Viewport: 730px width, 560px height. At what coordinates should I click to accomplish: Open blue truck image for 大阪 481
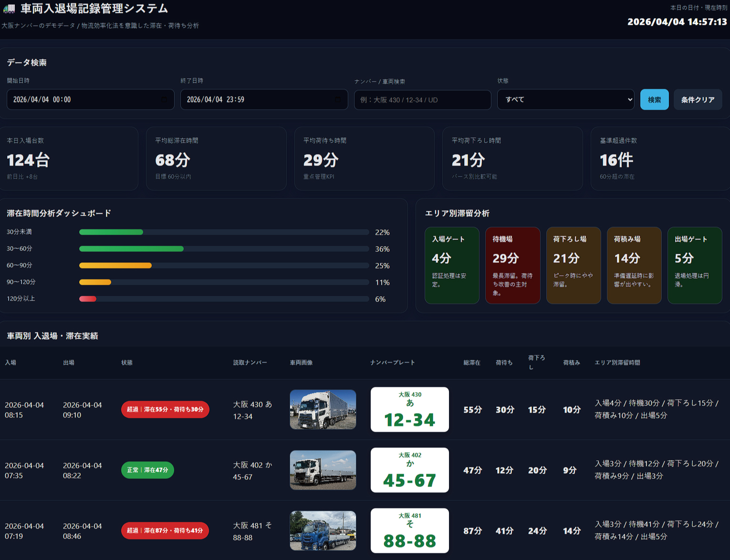(323, 530)
